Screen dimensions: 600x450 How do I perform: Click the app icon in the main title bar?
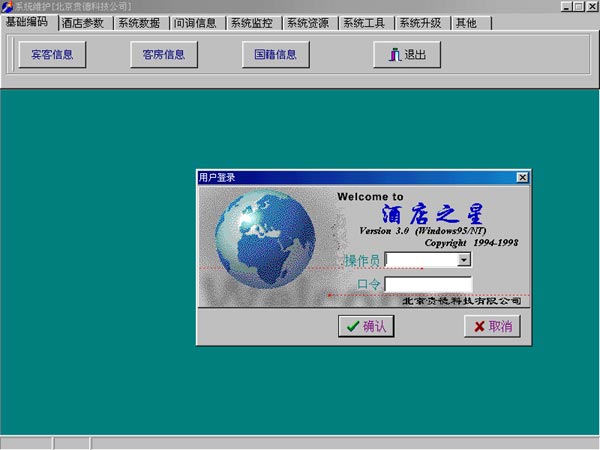7,7
